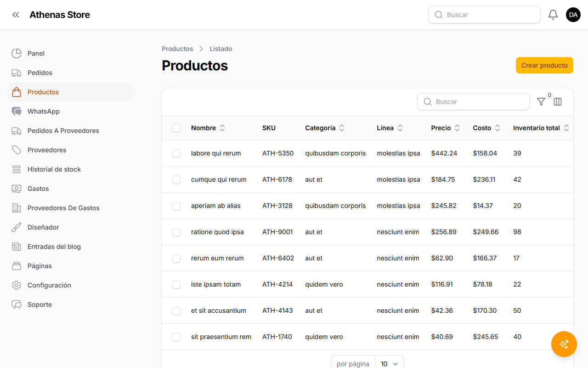Viewport: 588px width, 368px height.
Task: Select the iste ipsam totam row checkbox
Action: tap(176, 285)
